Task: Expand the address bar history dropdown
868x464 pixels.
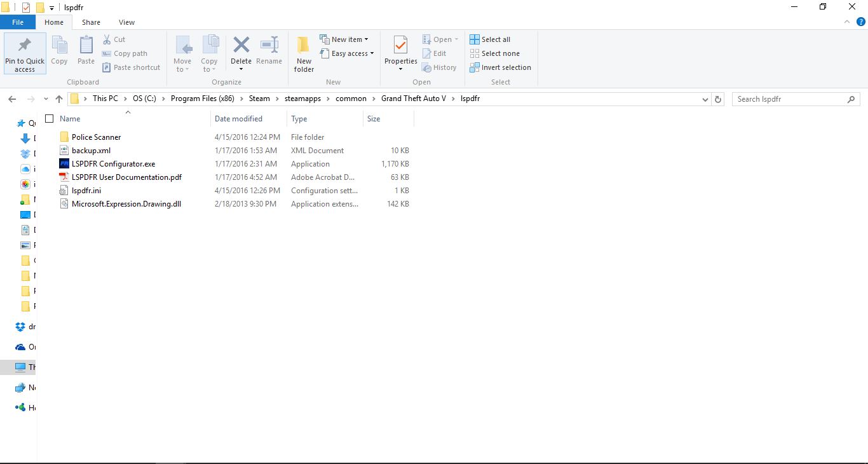Action: (705, 99)
